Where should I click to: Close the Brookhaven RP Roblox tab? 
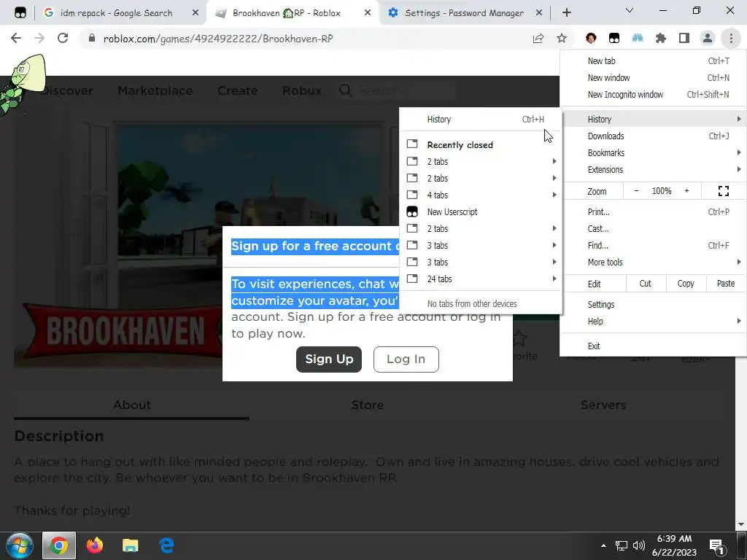click(x=368, y=13)
